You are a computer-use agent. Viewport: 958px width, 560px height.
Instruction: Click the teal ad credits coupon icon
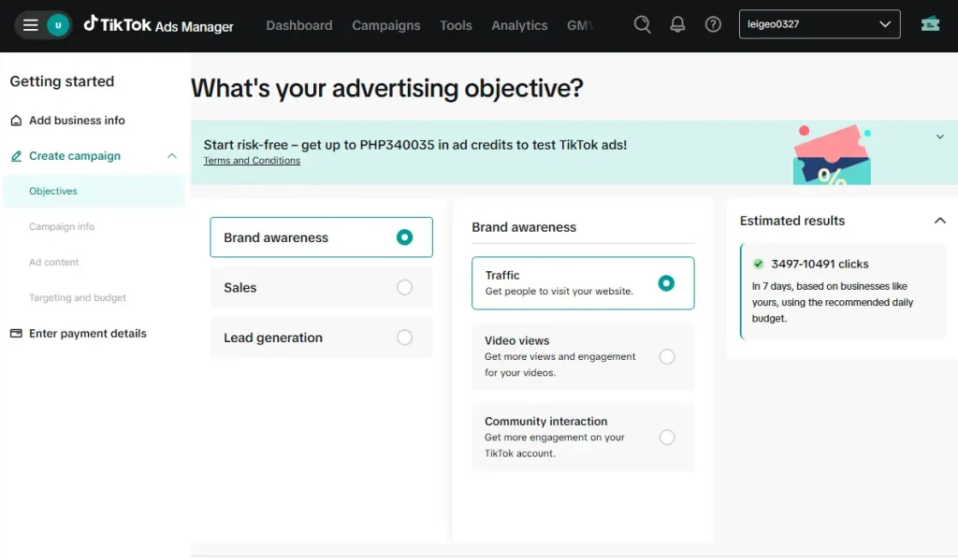[929, 24]
